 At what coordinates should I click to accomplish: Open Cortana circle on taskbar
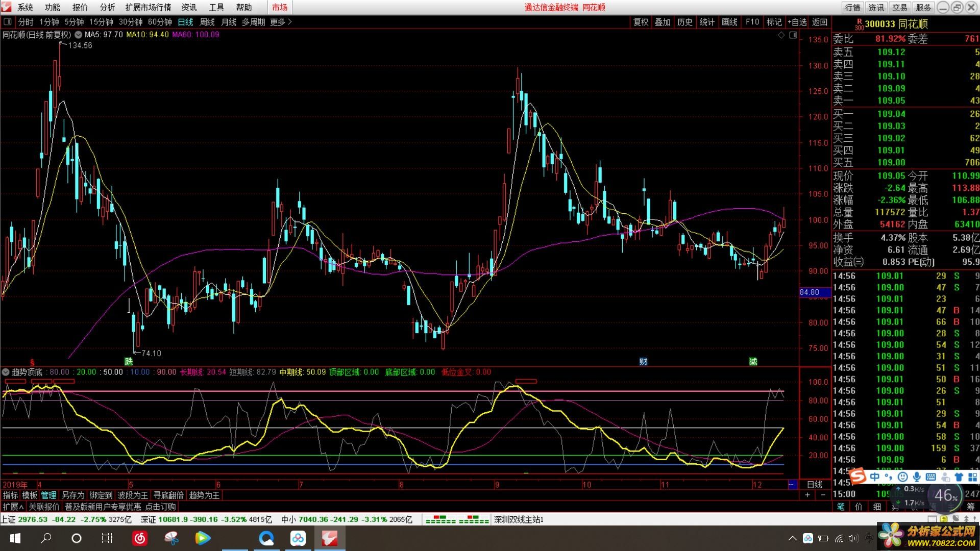pyautogui.click(x=77, y=538)
